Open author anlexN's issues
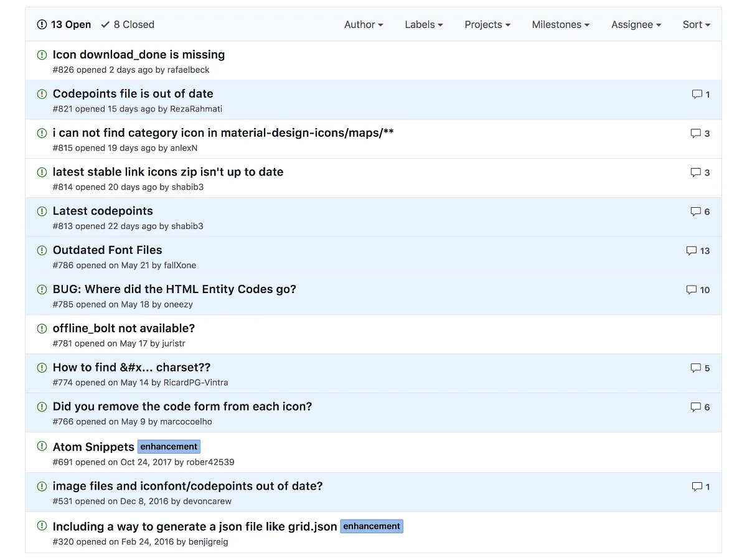 click(184, 148)
